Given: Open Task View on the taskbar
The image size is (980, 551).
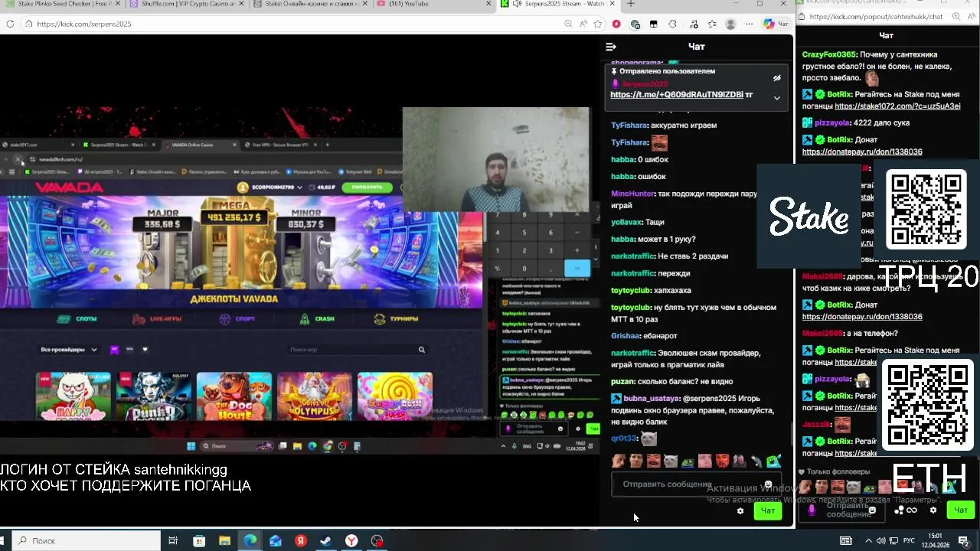Looking at the screenshot, I should [x=173, y=540].
